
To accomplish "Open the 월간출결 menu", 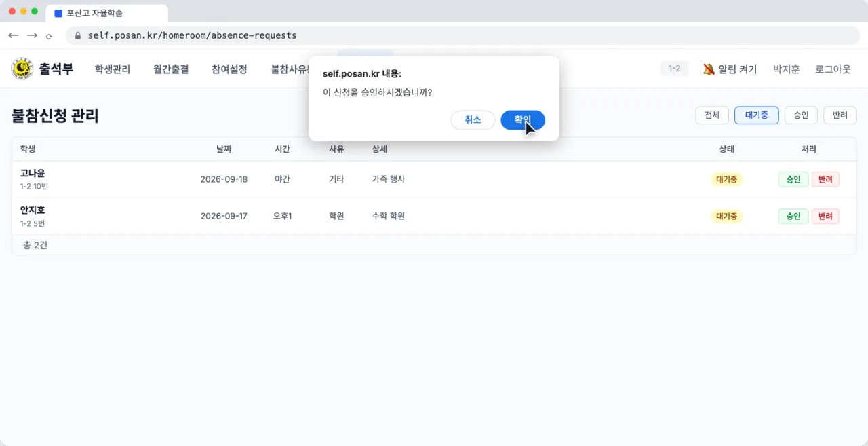I will (171, 69).
